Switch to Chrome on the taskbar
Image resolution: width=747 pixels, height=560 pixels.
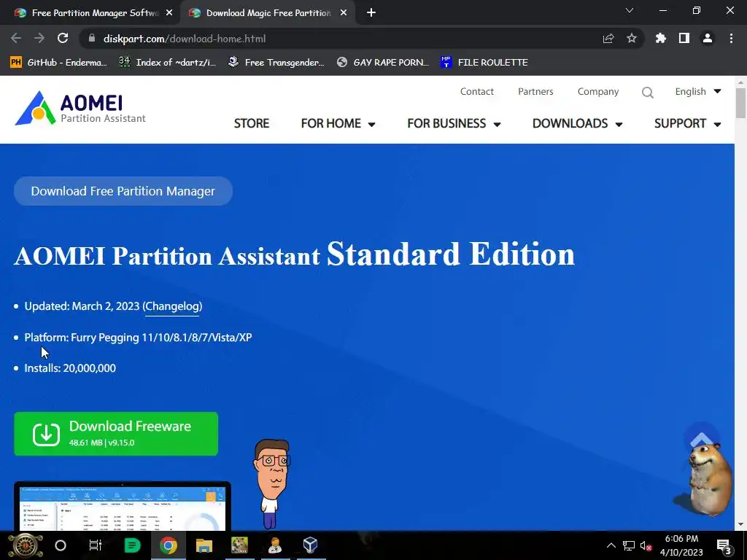tap(169, 545)
